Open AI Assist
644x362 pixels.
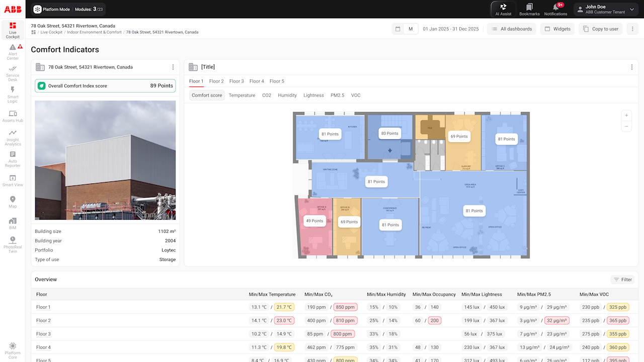click(x=503, y=9)
